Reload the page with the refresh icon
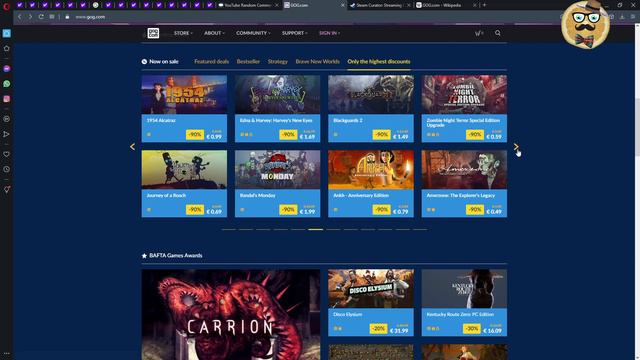The height and width of the screenshot is (360, 640). click(41, 17)
